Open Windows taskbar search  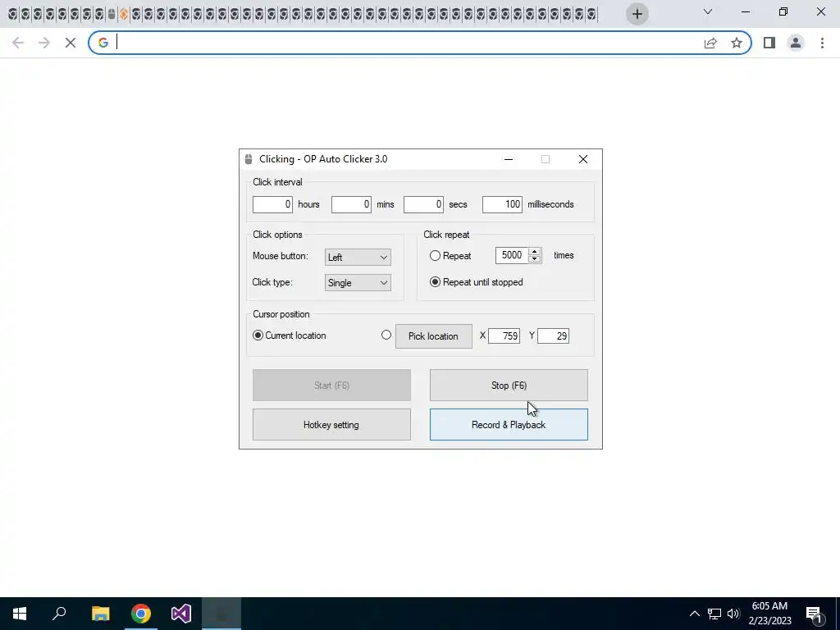[x=59, y=614]
